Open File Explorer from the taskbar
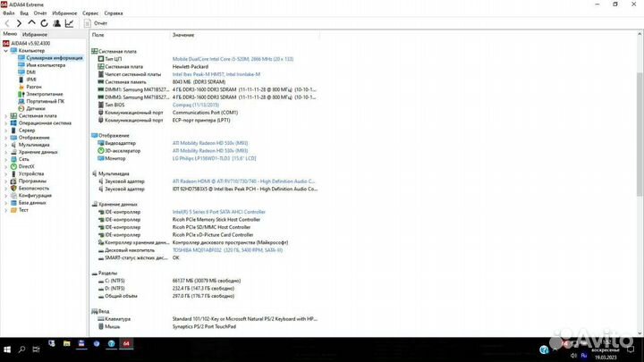This screenshot has width=644, height=362. [x=66, y=343]
